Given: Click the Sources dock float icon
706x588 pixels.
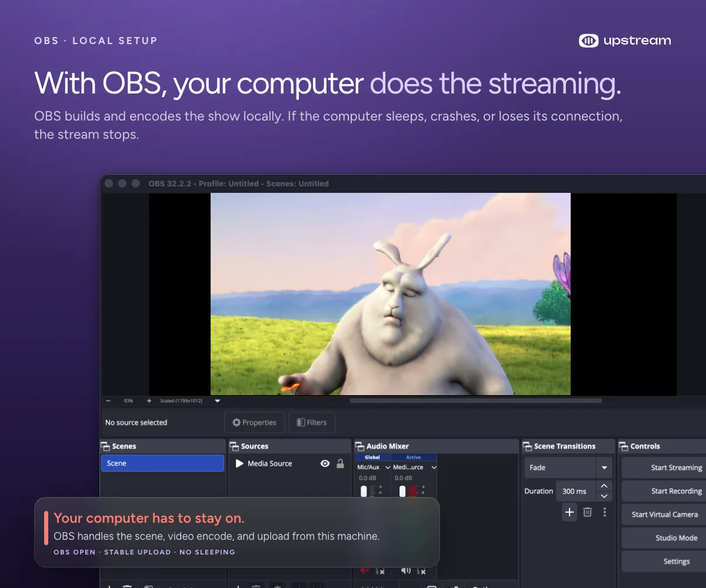Looking at the screenshot, I should (x=234, y=446).
